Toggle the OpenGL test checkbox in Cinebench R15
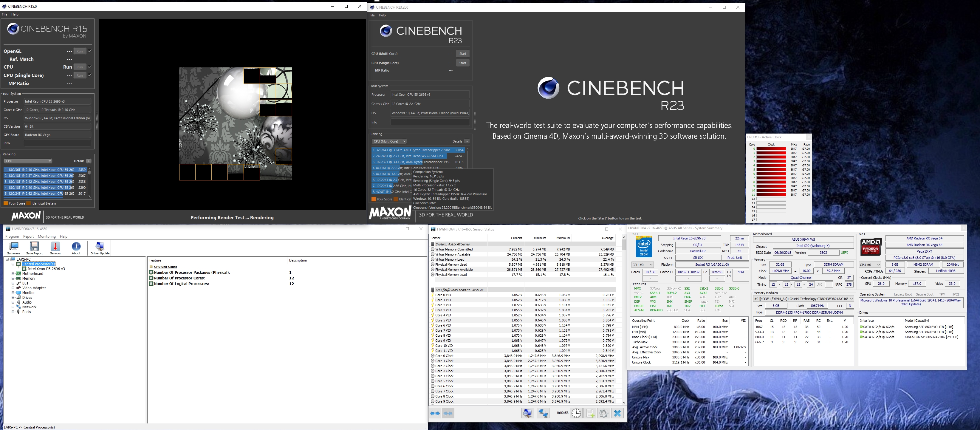This screenshot has height=430, width=980. tap(90, 51)
